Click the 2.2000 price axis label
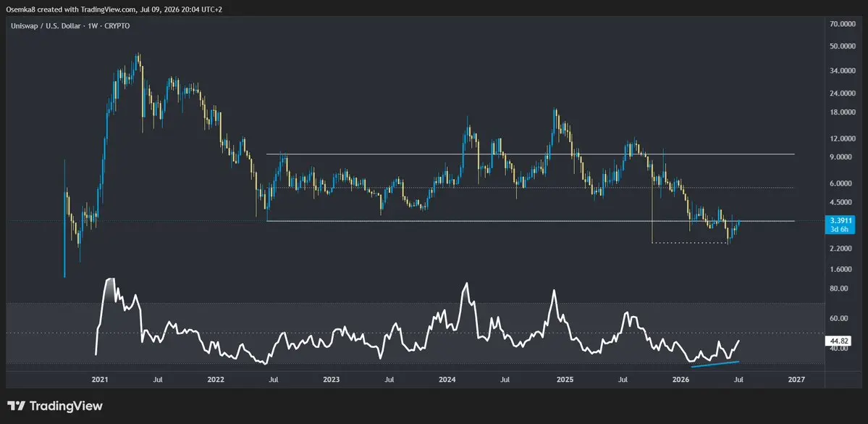This screenshot has width=868, height=424. tap(841, 249)
